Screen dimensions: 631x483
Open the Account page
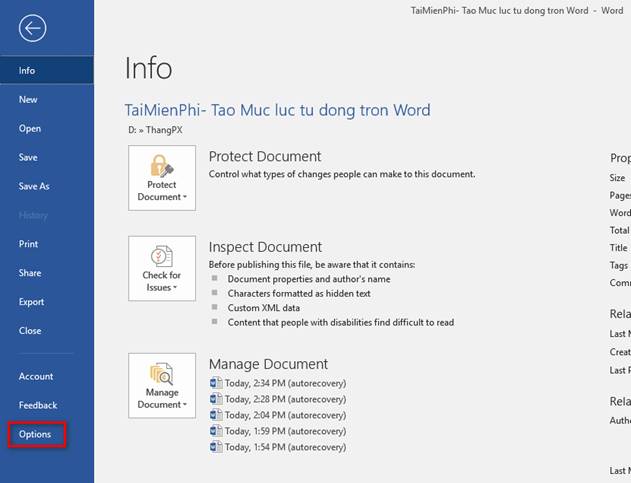coord(36,376)
